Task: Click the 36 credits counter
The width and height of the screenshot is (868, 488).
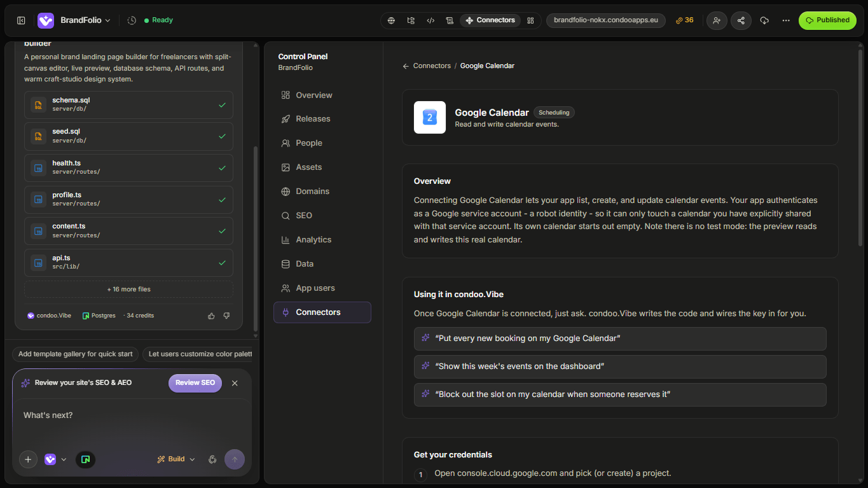Action: pyautogui.click(x=685, y=20)
